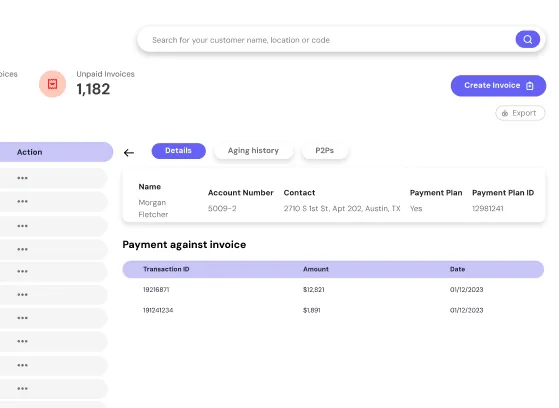559x408 pixels.
Task: Click the amount $1,891
Action: [312, 310]
